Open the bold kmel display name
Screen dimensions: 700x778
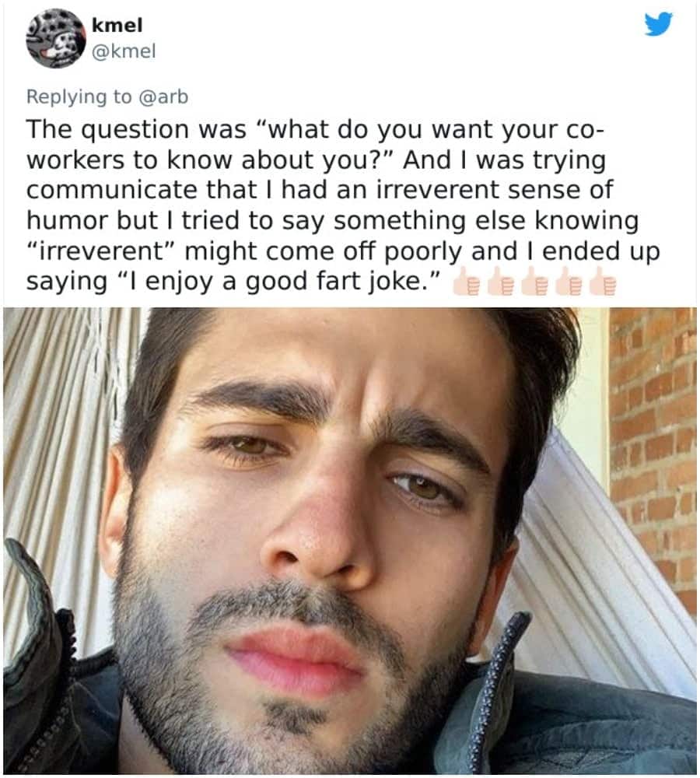pyautogui.click(x=117, y=25)
